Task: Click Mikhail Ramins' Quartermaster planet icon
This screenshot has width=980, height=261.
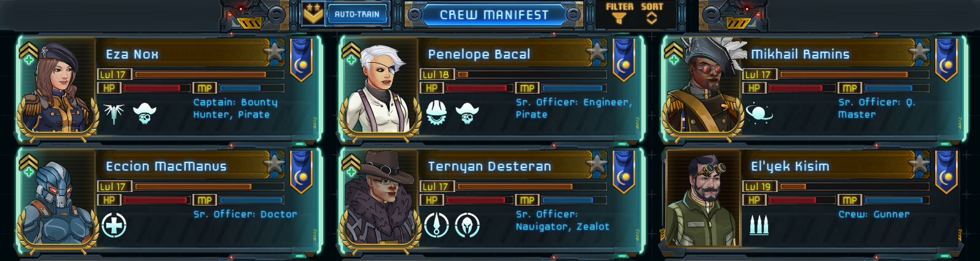Action: click(x=759, y=113)
